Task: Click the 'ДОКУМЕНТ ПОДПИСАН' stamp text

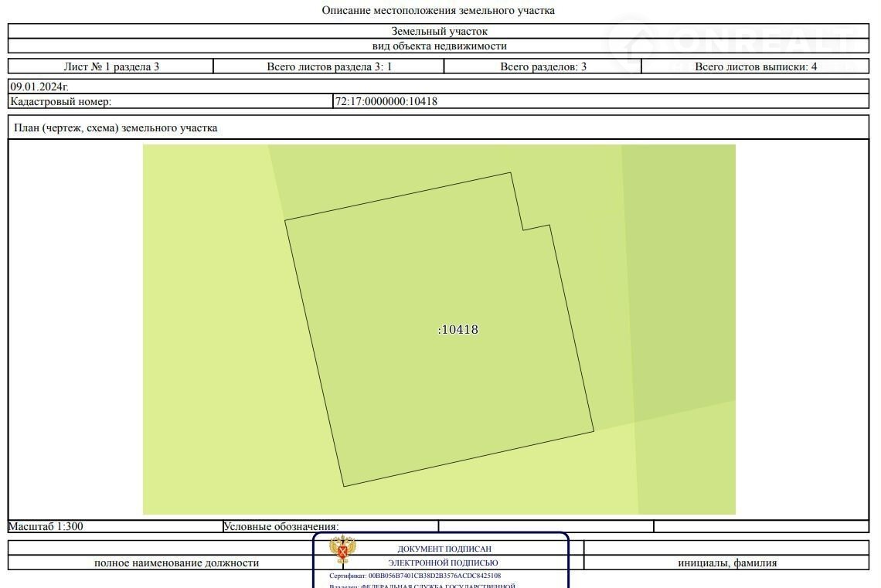Action: pos(444,549)
